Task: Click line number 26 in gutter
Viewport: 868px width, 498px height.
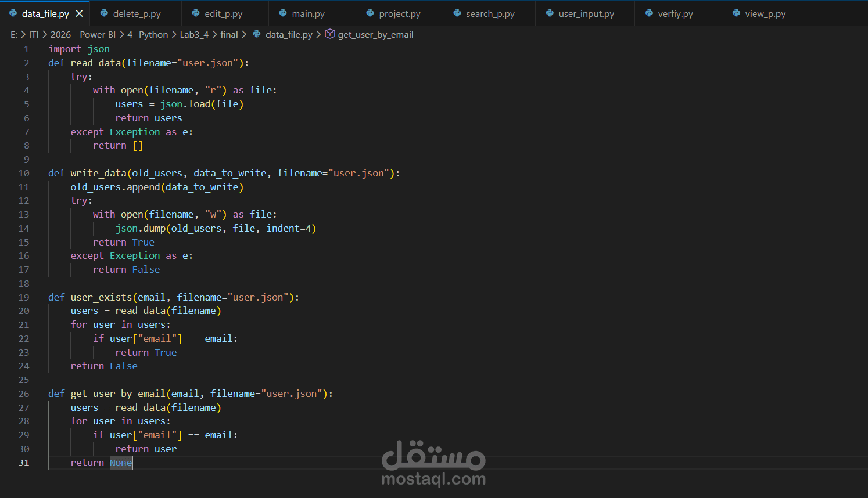Action: pyautogui.click(x=24, y=394)
